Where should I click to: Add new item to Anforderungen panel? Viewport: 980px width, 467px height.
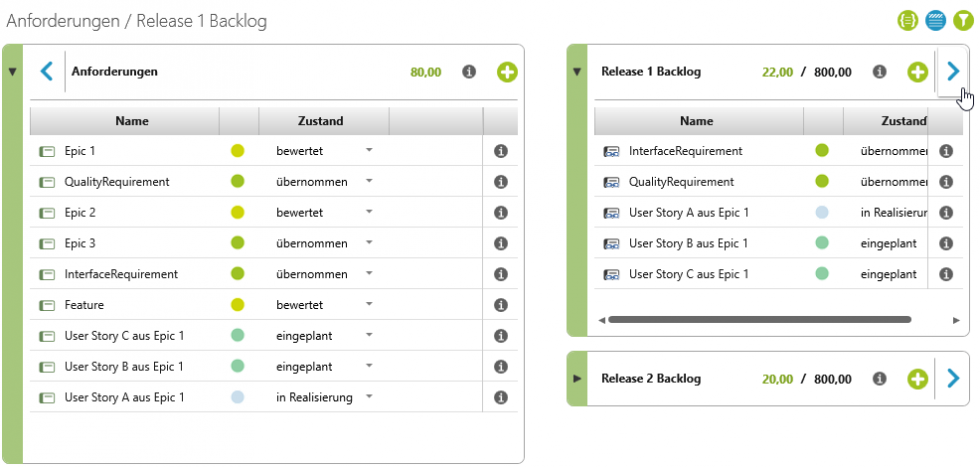507,72
